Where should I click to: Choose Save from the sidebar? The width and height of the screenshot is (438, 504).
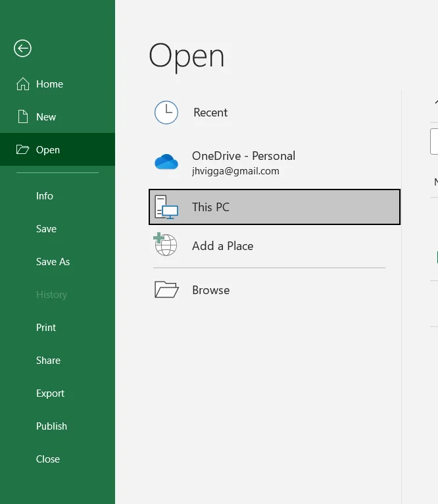pos(57,229)
